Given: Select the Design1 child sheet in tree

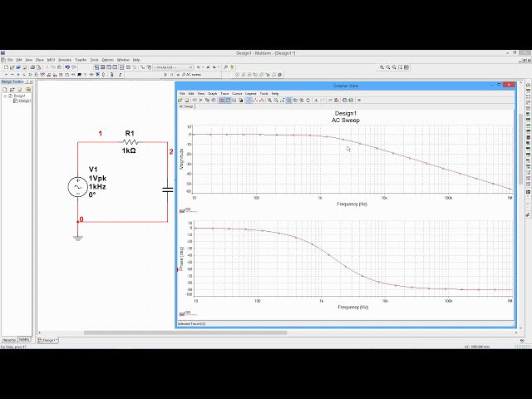Looking at the screenshot, I should point(22,101).
